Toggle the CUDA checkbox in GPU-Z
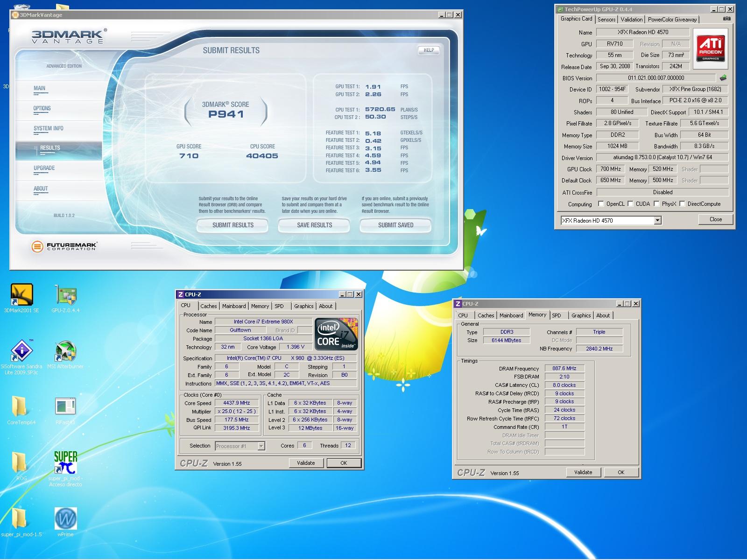Viewport: 747px width, 560px height. [630, 204]
